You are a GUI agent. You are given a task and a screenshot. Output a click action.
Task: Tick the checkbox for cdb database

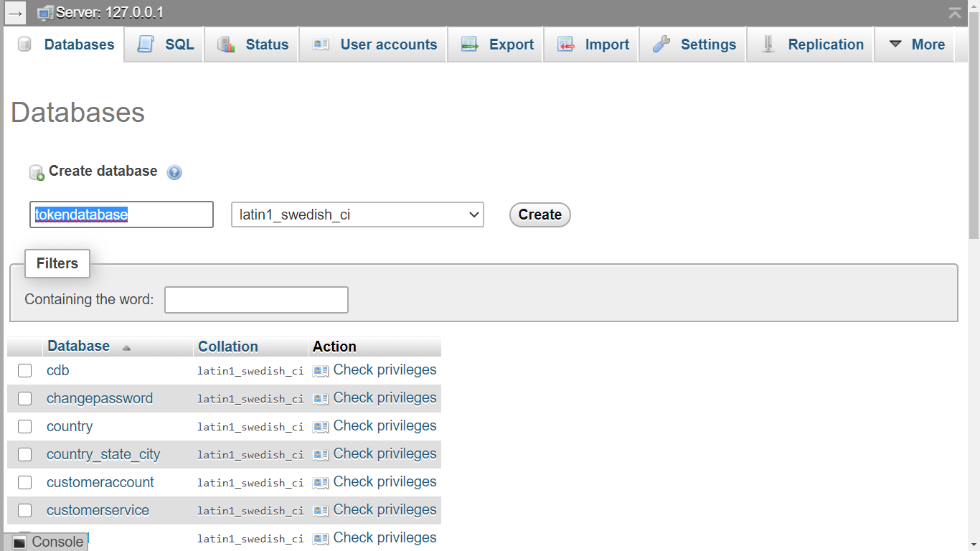coord(25,371)
